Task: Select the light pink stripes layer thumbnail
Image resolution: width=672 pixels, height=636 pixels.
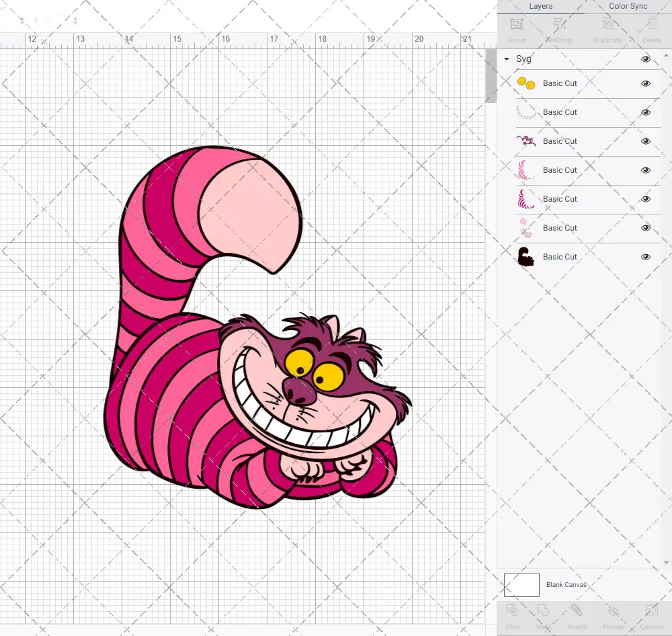Action: (x=525, y=170)
